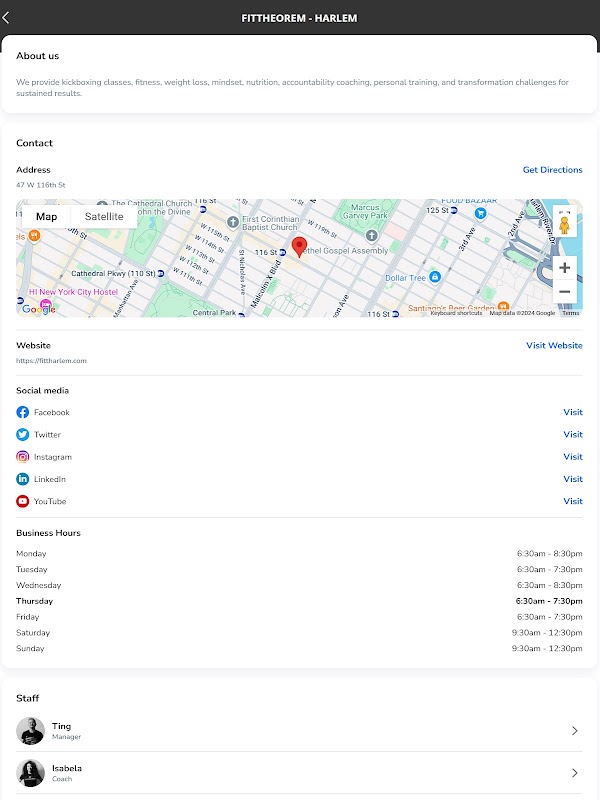Open Isabela staff details chevron
The height and width of the screenshot is (800, 600).
574,773
